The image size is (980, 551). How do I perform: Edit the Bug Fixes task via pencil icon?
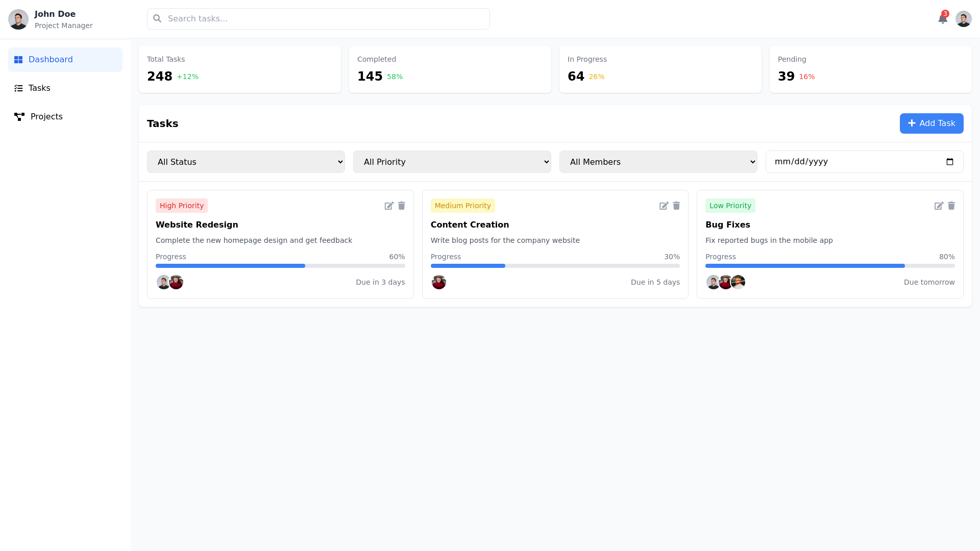(x=939, y=206)
